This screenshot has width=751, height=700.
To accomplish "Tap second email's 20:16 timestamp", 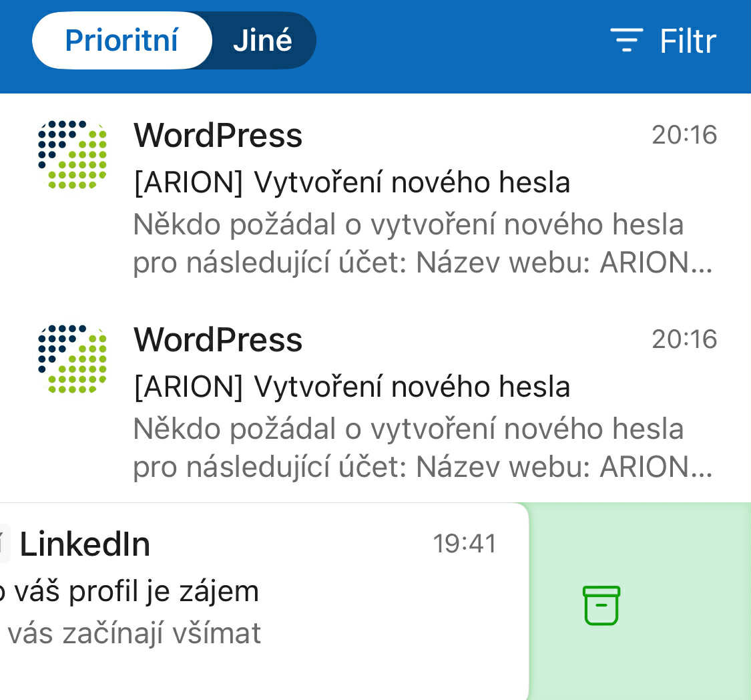I will pyautogui.click(x=684, y=339).
